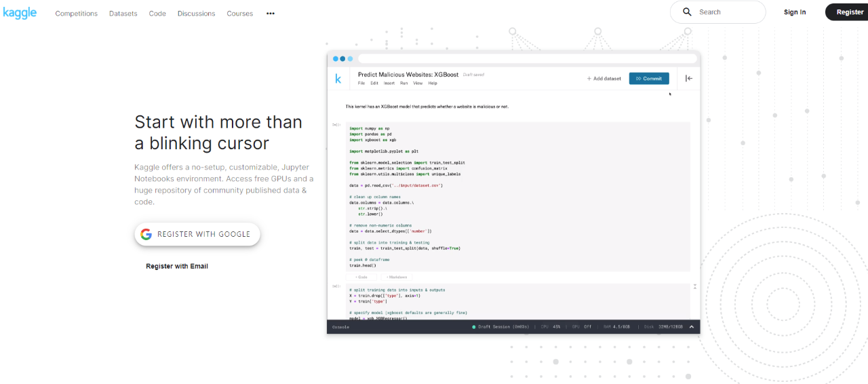Open the Code section

(157, 14)
